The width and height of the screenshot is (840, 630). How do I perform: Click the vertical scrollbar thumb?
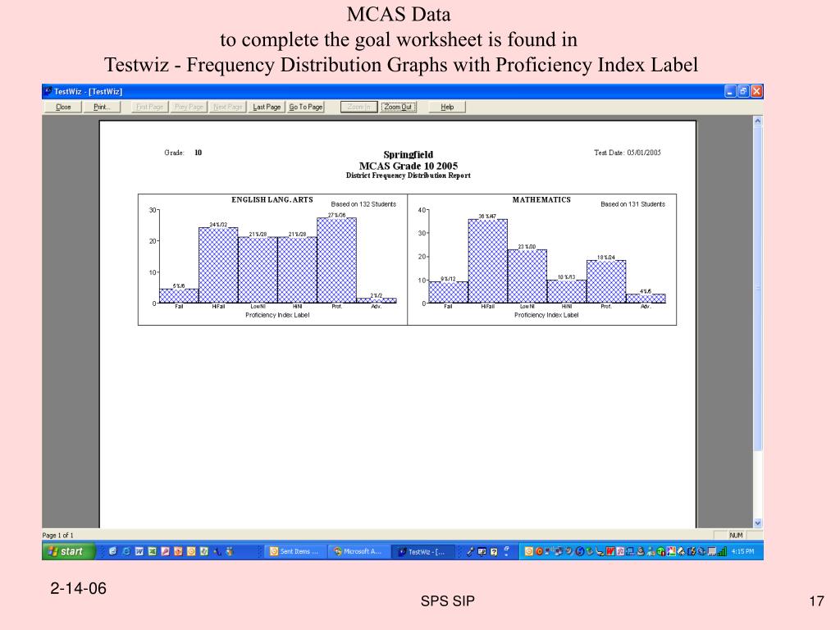tap(757, 288)
